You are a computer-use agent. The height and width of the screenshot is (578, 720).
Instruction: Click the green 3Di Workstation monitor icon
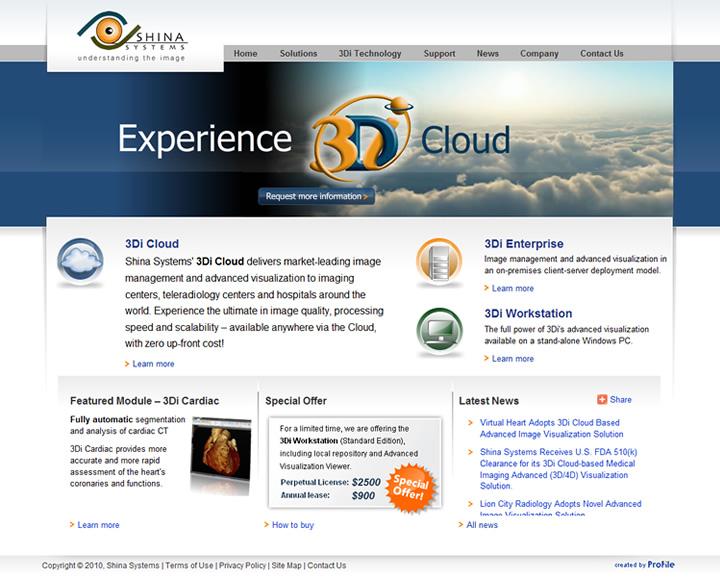pyautogui.click(x=438, y=332)
